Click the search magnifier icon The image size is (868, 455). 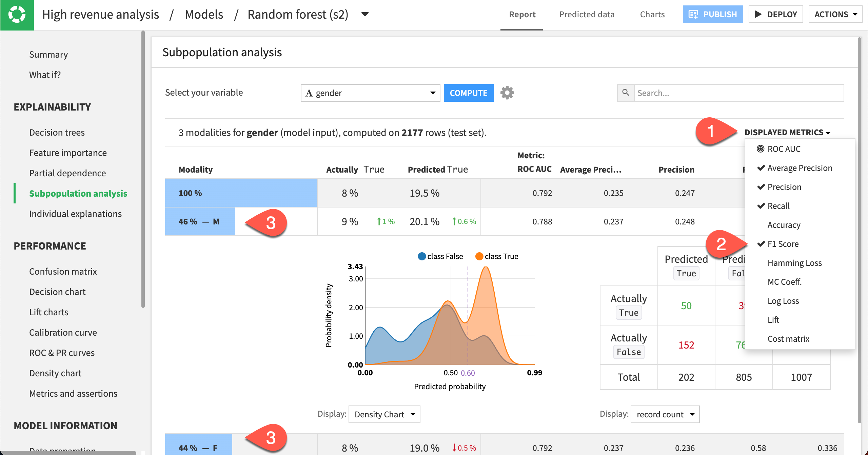point(626,93)
